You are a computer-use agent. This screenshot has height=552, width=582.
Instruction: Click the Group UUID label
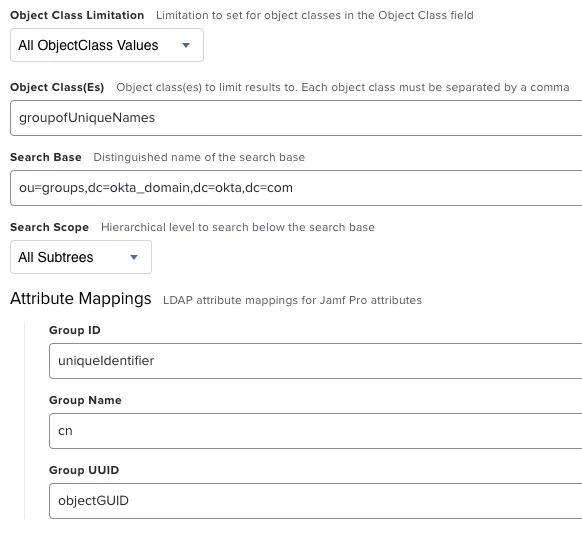(x=84, y=470)
